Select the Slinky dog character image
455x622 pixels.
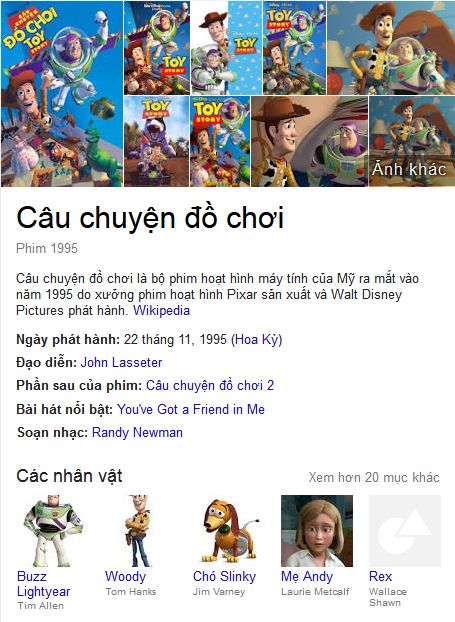pyautogui.click(x=228, y=531)
